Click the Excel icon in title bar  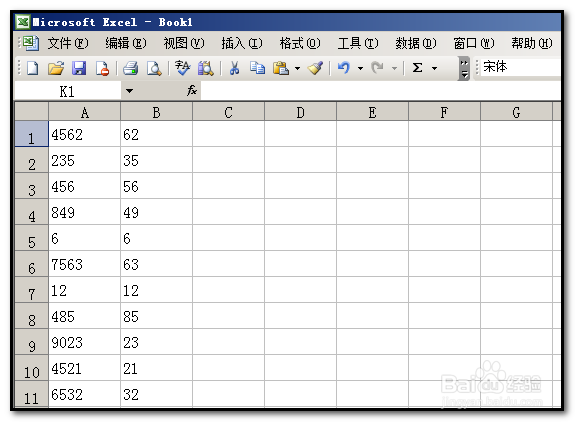click(23, 22)
